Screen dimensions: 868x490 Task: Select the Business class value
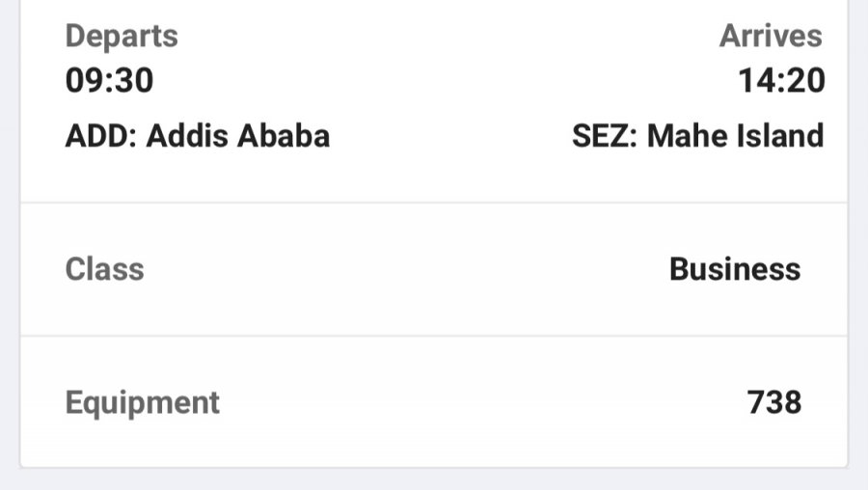click(x=735, y=268)
